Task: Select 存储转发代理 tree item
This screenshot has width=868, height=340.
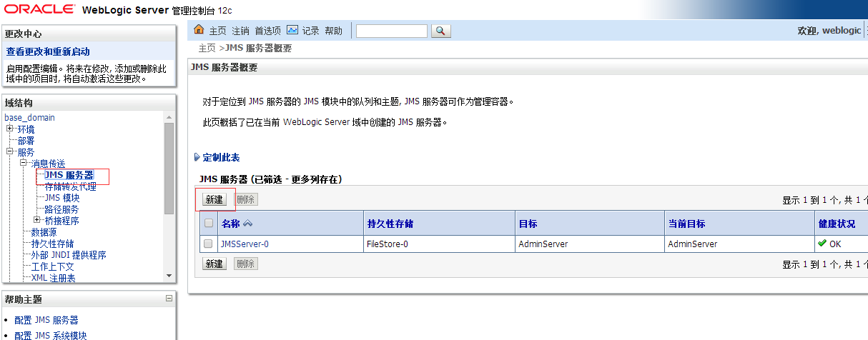Action: coord(70,186)
